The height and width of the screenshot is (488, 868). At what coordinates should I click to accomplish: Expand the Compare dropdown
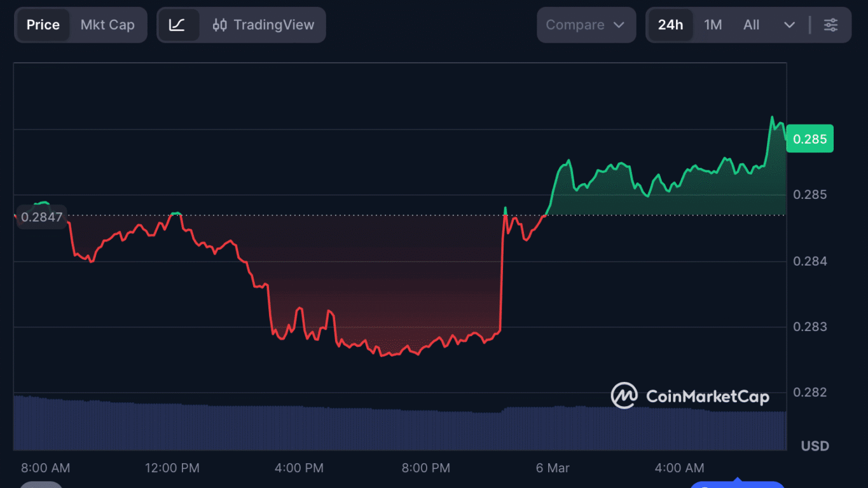tap(586, 25)
